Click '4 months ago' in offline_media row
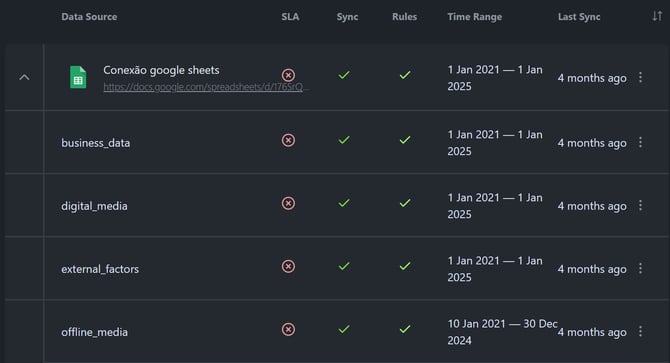Image resolution: width=670 pixels, height=363 pixels. point(592,332)
